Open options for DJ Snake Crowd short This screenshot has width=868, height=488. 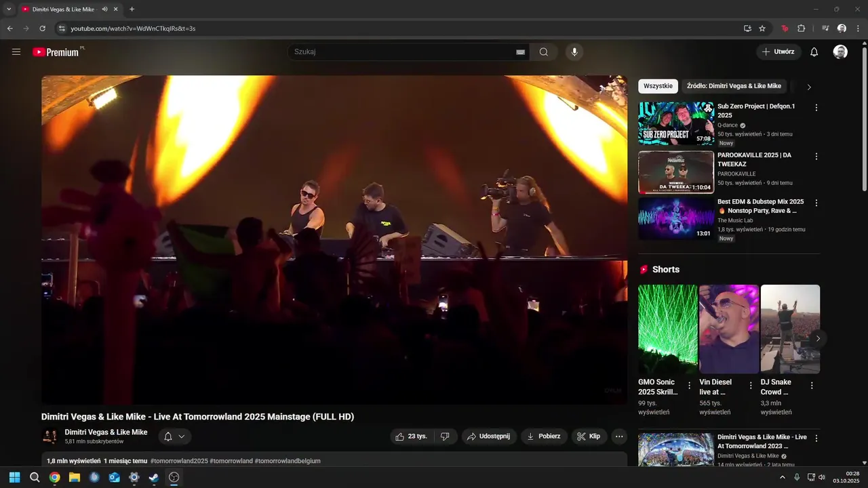coord(812,385)
